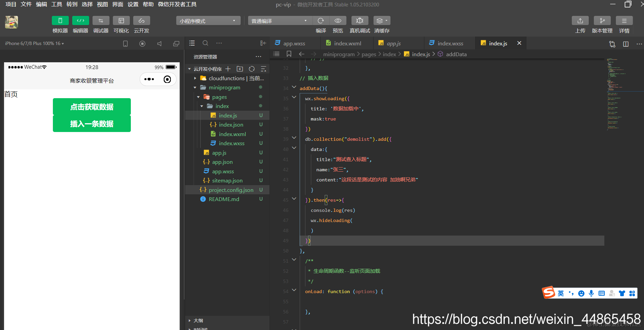Open the 项目 menu
Screen dimensions: 644x330
[x=11, y=4]
